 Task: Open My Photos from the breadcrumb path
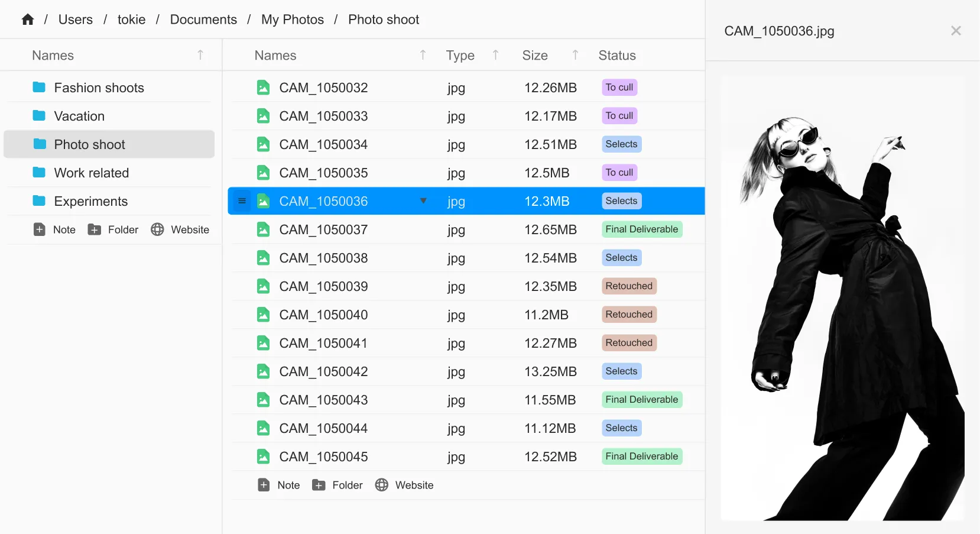click(293, 20)
